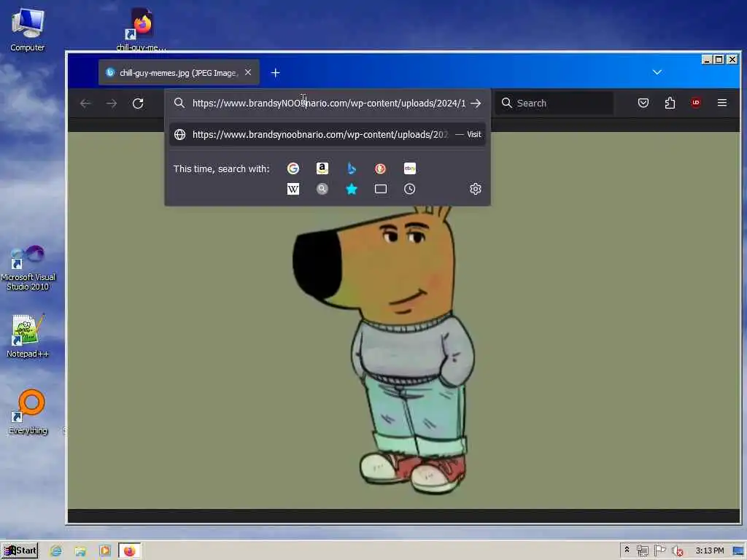Search this time with Bing
Viewport: 747px width, 560px height.
click(352, 168)
